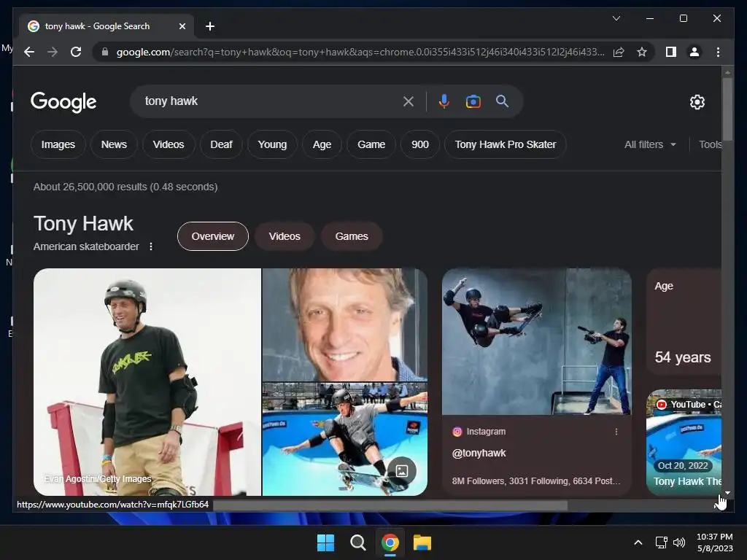Open the volume control in tray
747x560 pixels.
pyautogui.click(x=679, y=542)
